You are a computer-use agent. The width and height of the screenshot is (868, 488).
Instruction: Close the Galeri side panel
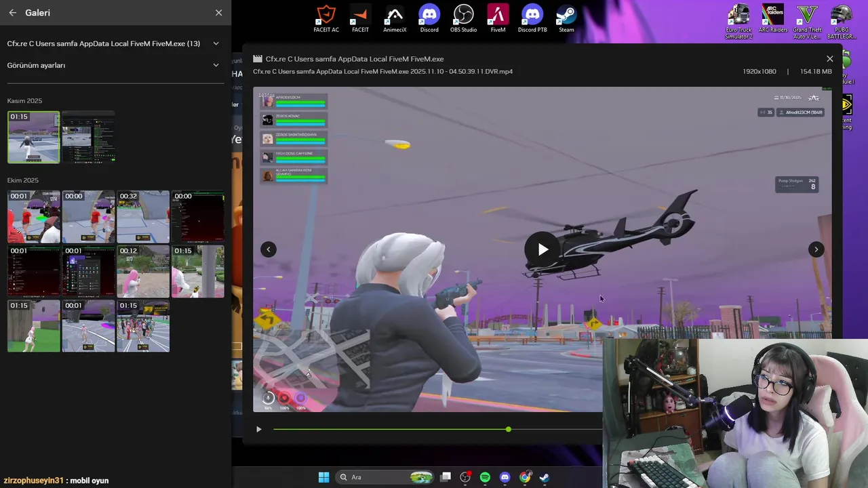point(218,12)
